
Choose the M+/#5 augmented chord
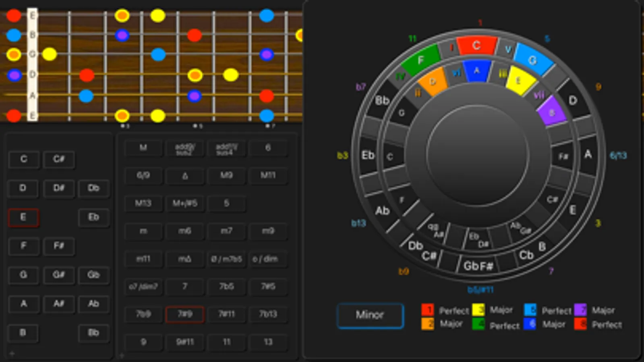point(185,204)
